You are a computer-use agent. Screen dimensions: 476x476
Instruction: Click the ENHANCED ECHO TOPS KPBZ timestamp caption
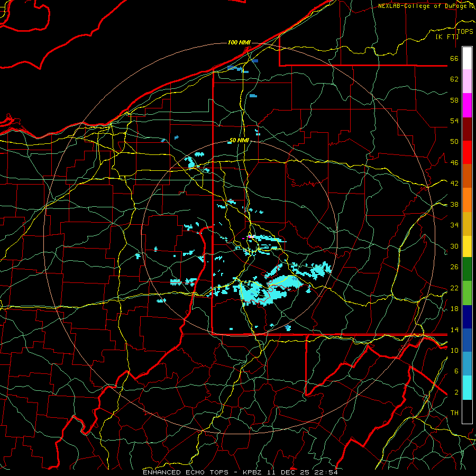click(x=240, y=472)
